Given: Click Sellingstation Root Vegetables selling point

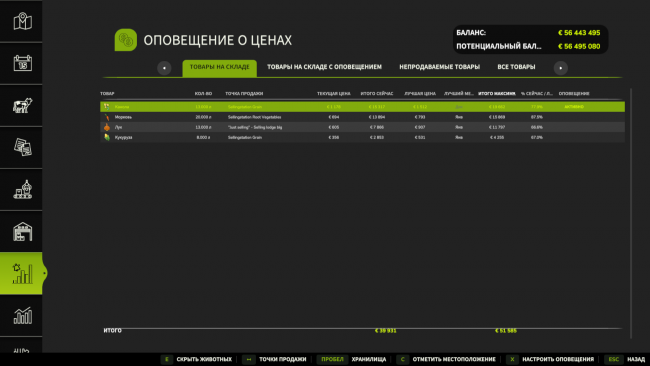Looking at the screenshot, I should coord(254,117).
